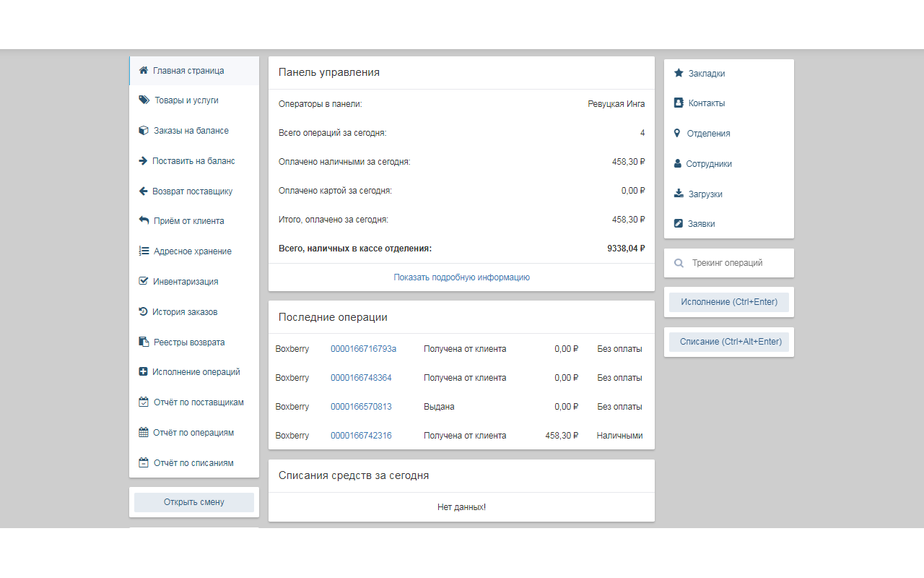This screenshot has width=924, height=578.
Task: Go to Адресное хранение
Action: 194,251
